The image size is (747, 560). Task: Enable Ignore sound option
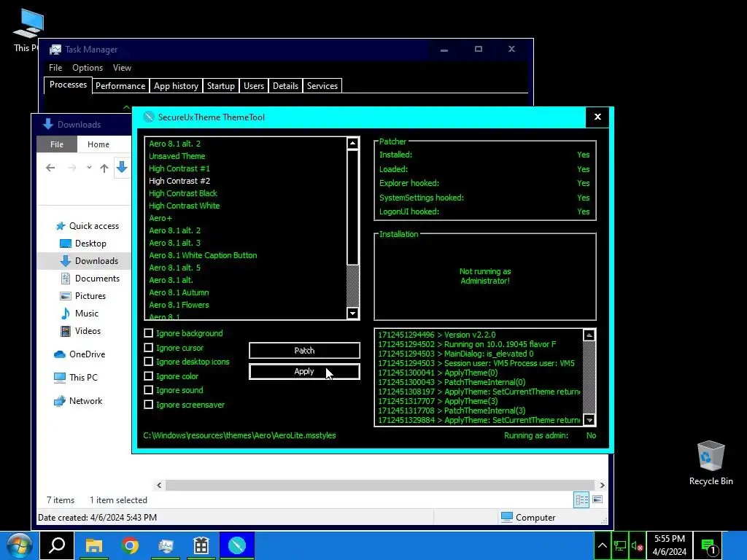(x=149, y=390)
